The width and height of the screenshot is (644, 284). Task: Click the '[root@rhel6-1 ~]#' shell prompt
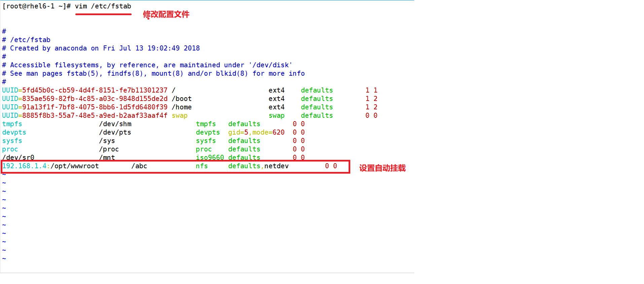coord(36,6)
